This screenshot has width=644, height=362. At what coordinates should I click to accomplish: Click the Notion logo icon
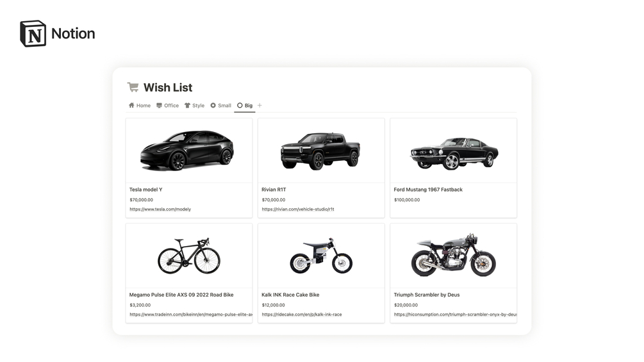point(33,34)
